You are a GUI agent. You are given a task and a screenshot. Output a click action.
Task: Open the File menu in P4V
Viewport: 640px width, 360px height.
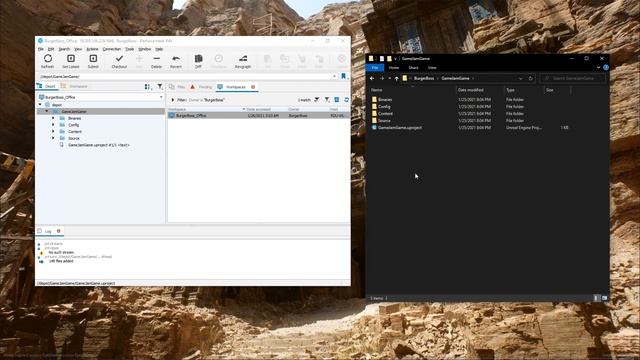point(40,49)
